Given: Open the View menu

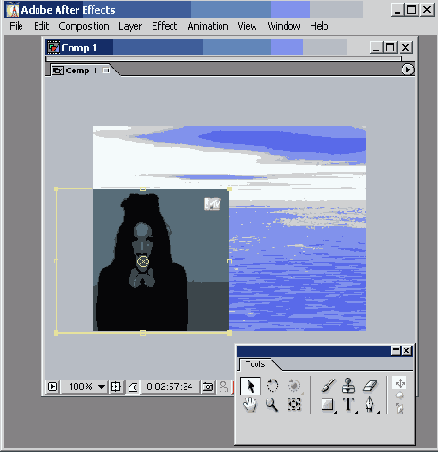Looking at the screenshot, I should [247, 26].
